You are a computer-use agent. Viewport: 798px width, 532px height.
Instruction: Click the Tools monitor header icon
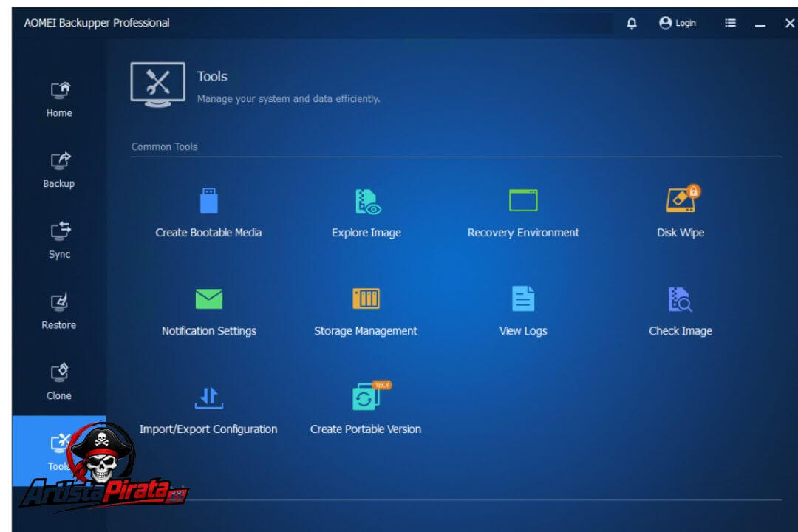pyautogui.click(x=158, y=84)
